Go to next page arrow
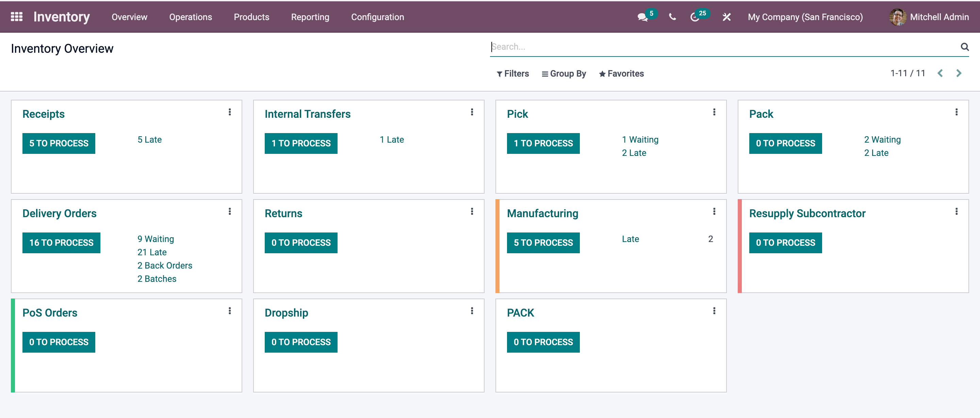The height and width of the screenshot is (418, 980). [959, 73]
